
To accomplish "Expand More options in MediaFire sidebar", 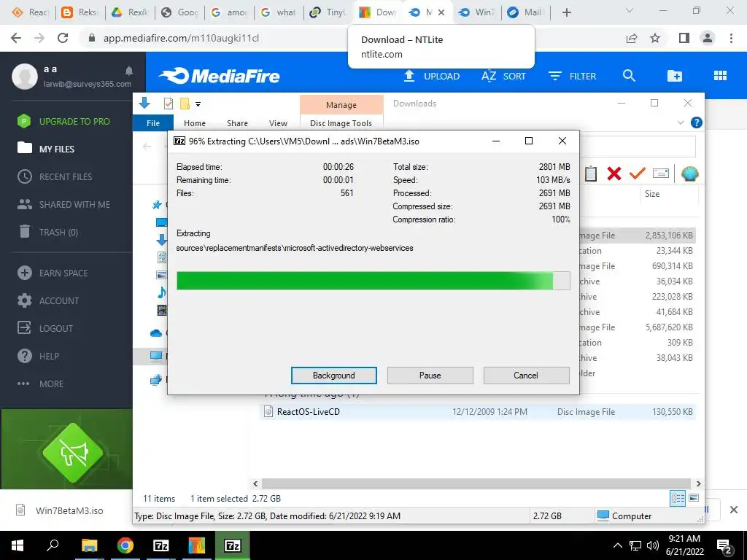I will 41,384.
